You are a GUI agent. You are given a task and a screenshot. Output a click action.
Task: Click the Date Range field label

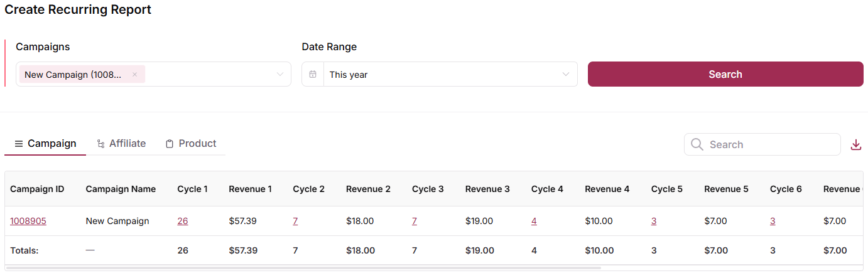pos(329,47)
